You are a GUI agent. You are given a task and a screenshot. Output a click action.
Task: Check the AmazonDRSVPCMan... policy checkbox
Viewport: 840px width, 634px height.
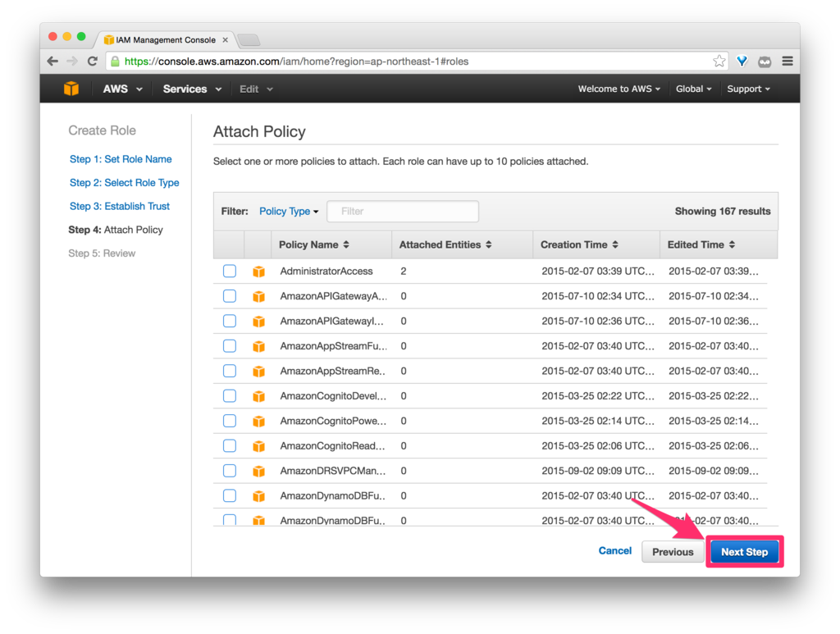click(x=230, y=471)
